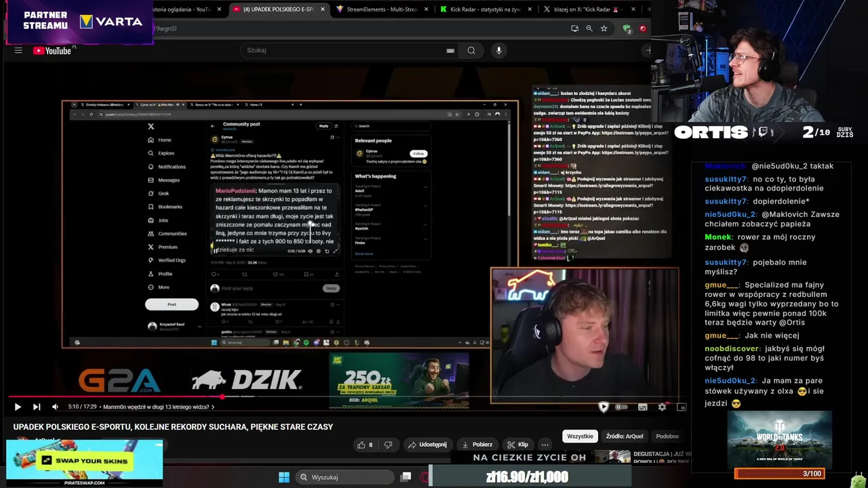Click the install/cast icon in address bar
The height and width of the screenshot is (488, 868).
(574, 28)
